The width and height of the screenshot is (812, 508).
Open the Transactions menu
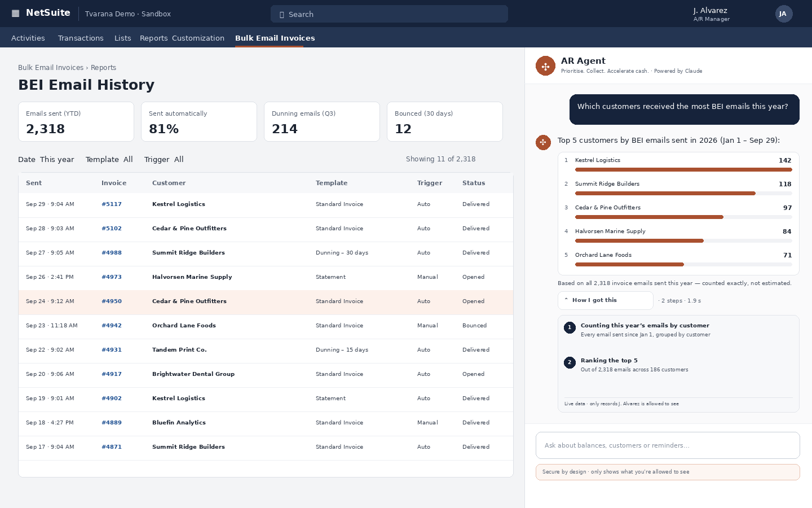81,38
